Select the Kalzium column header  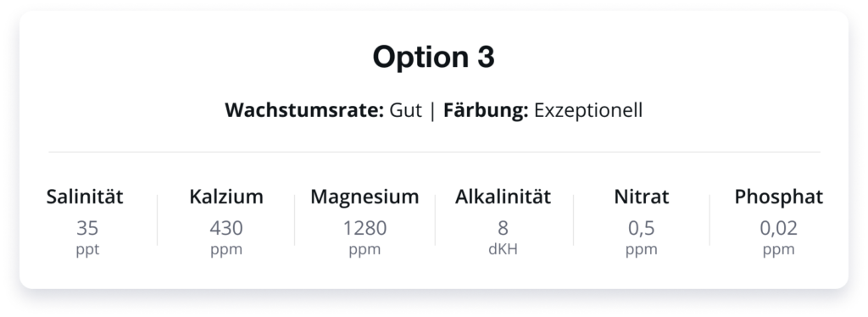226,197
